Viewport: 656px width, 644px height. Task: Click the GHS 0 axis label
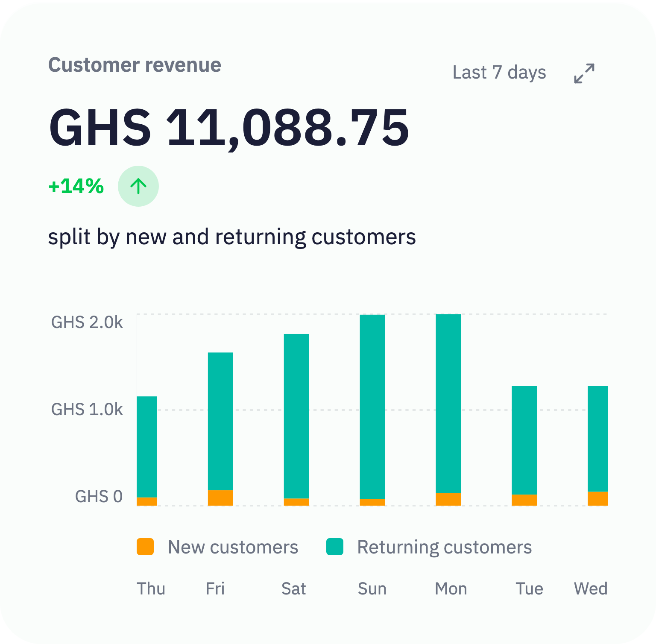tap(99, 496)
